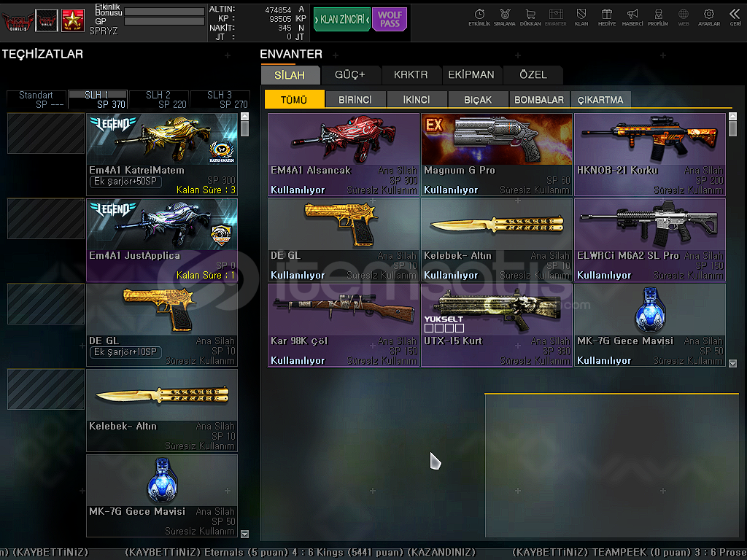747x560 pixels.
Task: Click the Etkinlik Bonusu progress bar
Action: point(164,12)
